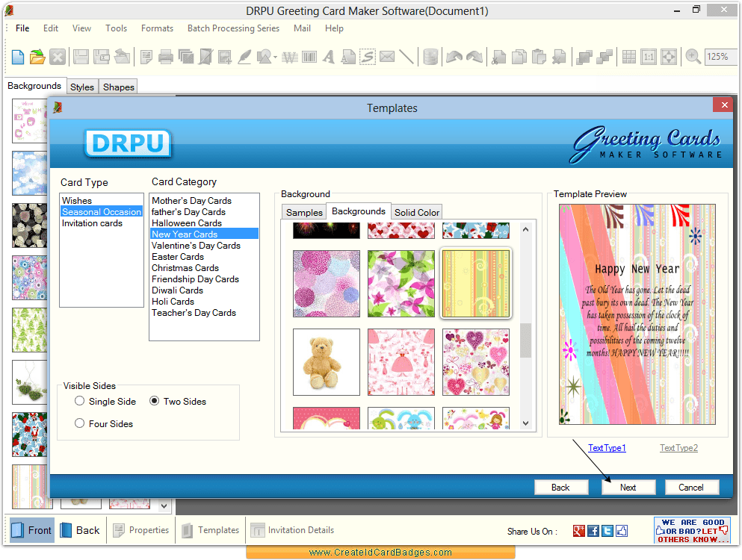
Task: Click the barcode tool icon
Action: [x=309, y=57]
